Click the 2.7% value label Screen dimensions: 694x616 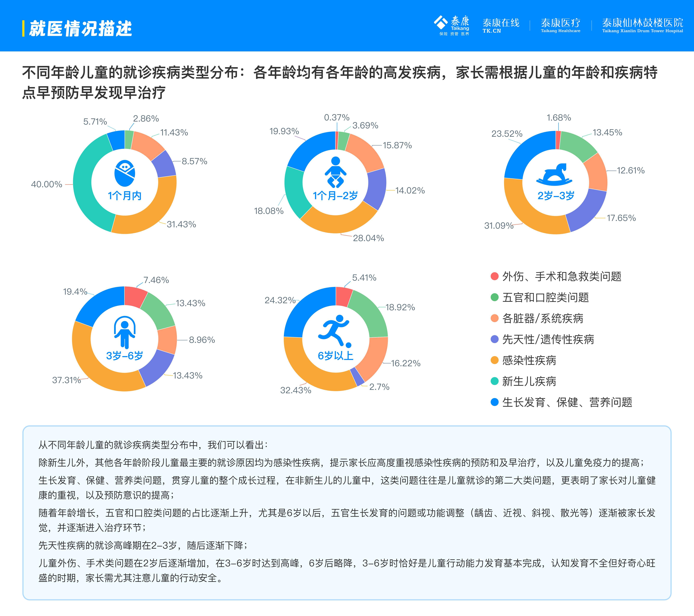click(379, 387)
